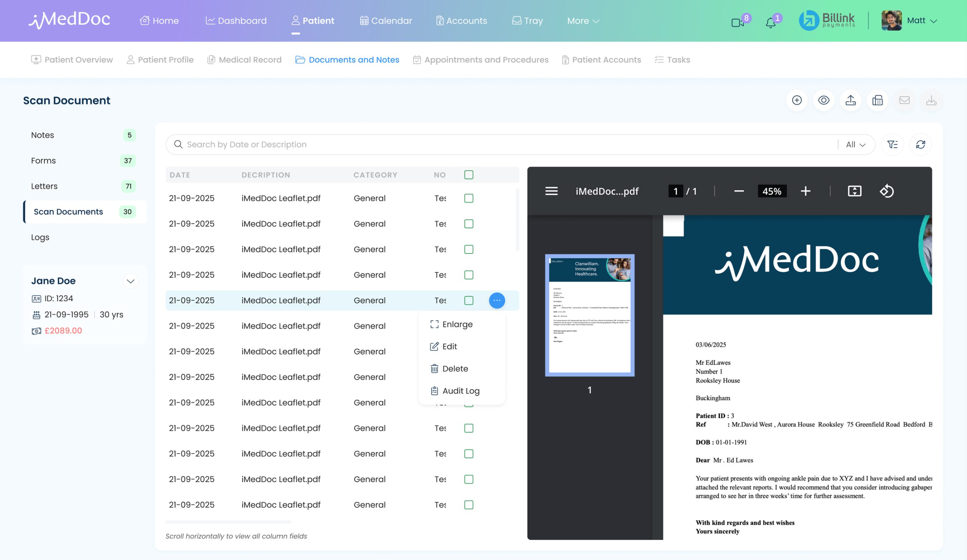Screen dimensions: 967x560
Task: Rotate the PDF page counterclockwise
Action: (x=887, y=191)
